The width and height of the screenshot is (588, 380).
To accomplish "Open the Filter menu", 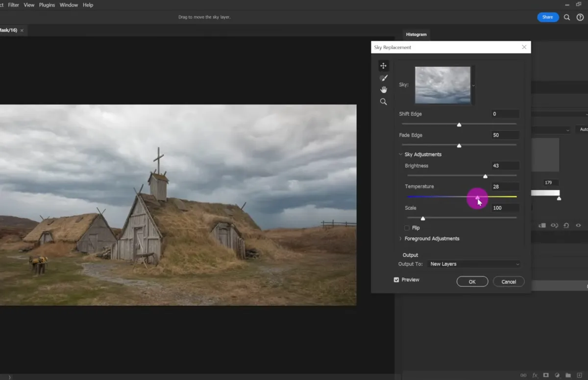I will click(x=13, y=5).
